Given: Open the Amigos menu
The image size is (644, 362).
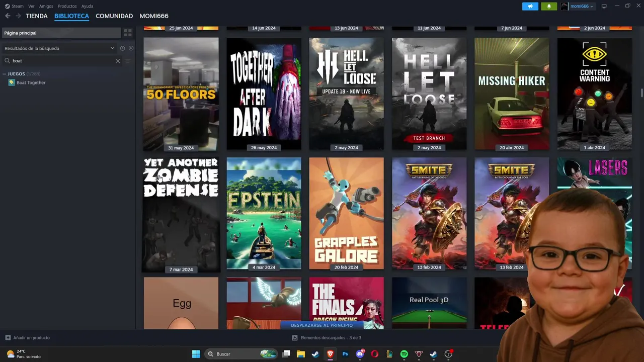Looking at the screenshot, I should [x=46, y=6].
